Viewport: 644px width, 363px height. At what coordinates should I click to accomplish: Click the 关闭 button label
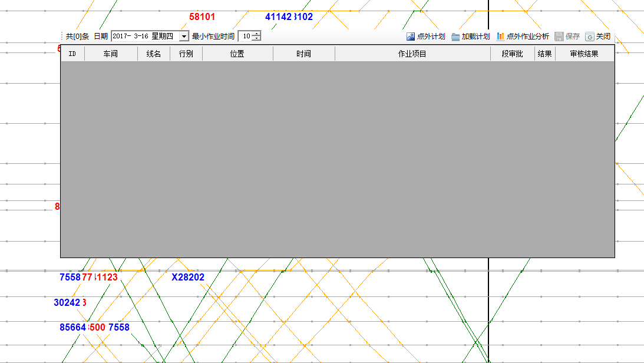603,37
